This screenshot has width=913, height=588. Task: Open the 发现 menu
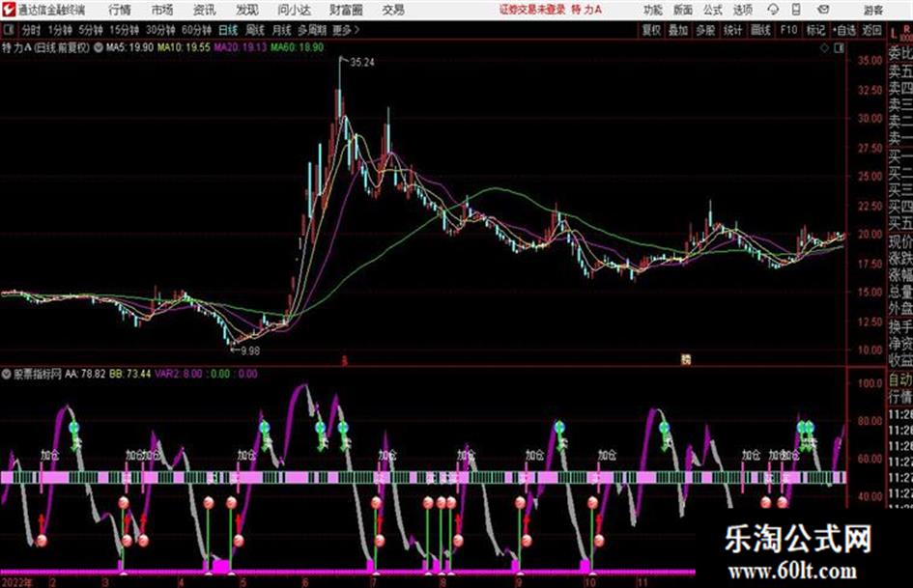pyautogui.click(x=247, y=10)
